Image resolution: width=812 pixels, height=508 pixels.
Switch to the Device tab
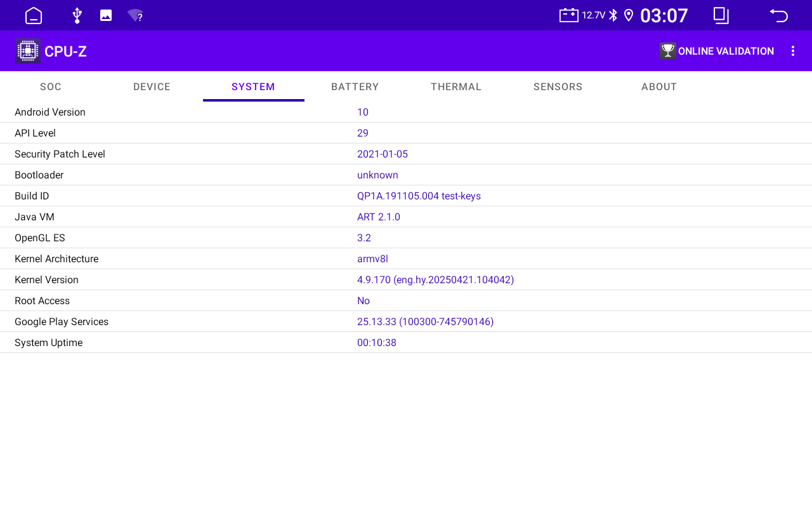pyautogui.click(x=152, y=87)
